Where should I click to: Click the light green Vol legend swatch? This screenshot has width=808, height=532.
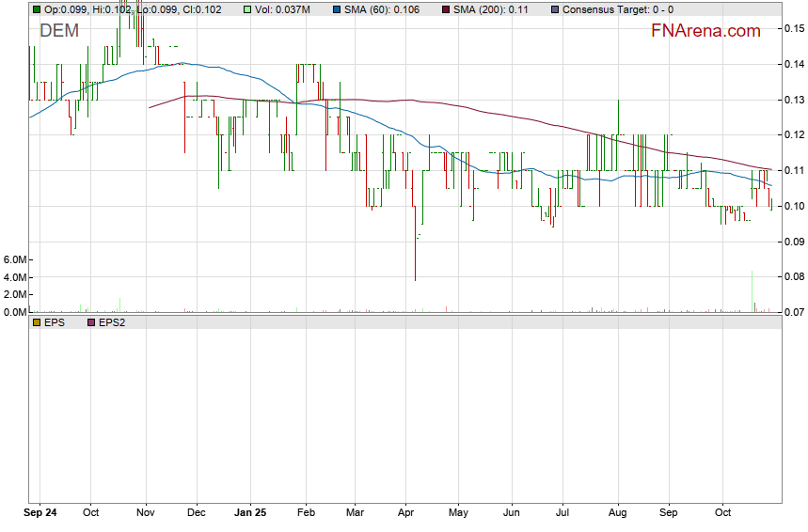point(247,9)
